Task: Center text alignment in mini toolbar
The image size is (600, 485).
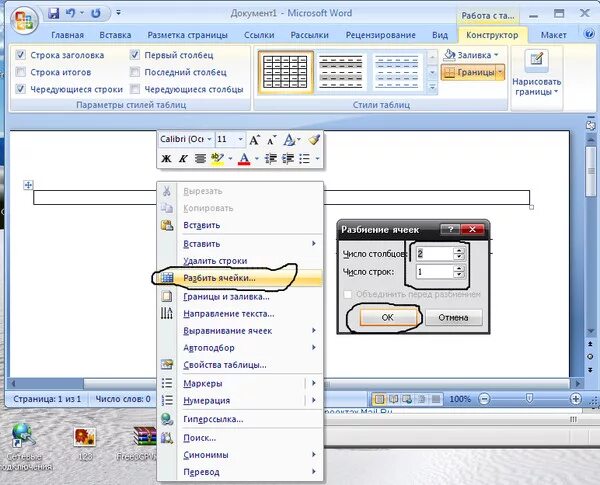Action: 200,158
